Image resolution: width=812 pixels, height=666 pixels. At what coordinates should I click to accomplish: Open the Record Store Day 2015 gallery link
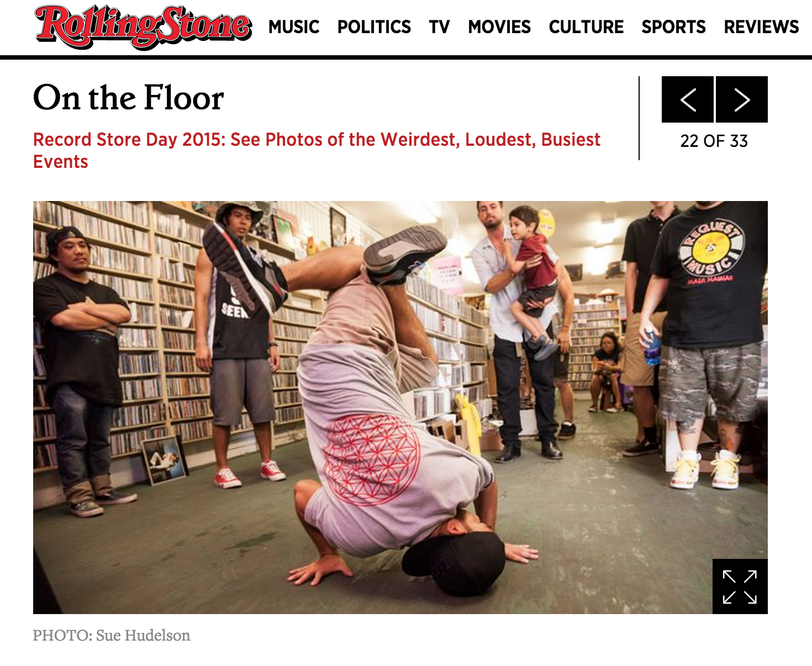click(x=317, y=150)
